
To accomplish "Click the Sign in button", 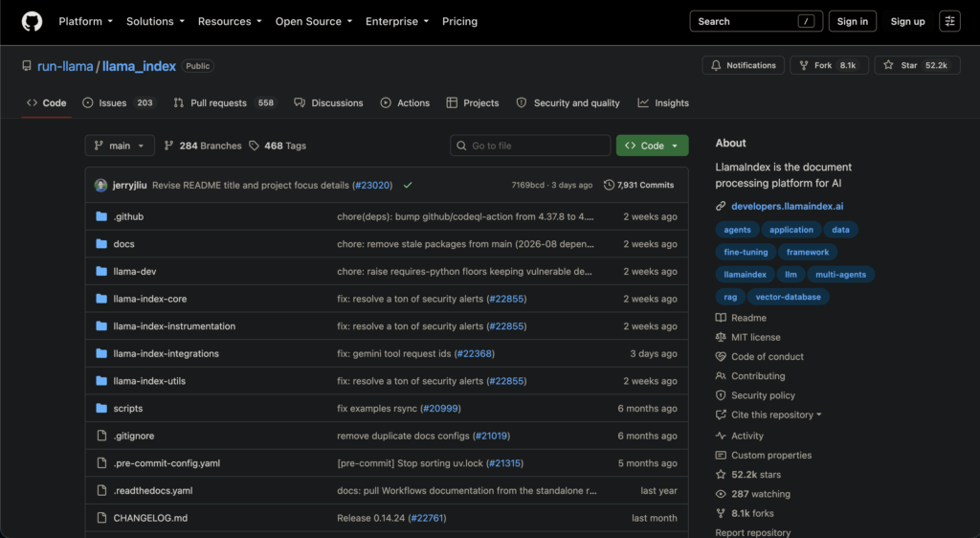I will point(852,21).
